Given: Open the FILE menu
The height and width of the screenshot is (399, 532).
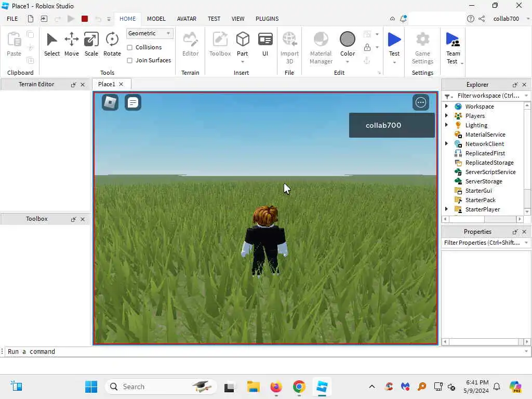Looking at the screenshot, I should pos(12,19).
